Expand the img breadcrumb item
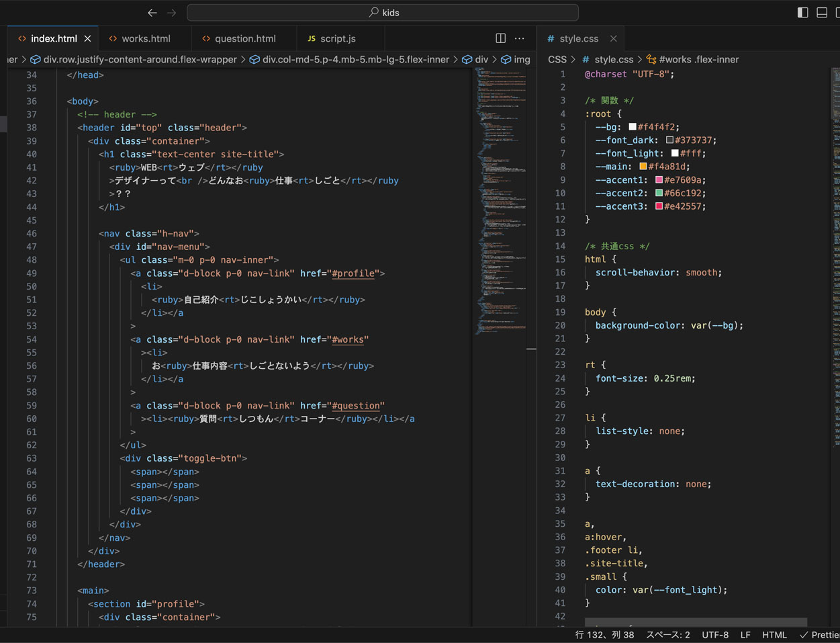The image size is (840, 643). (x=521, y=60)
